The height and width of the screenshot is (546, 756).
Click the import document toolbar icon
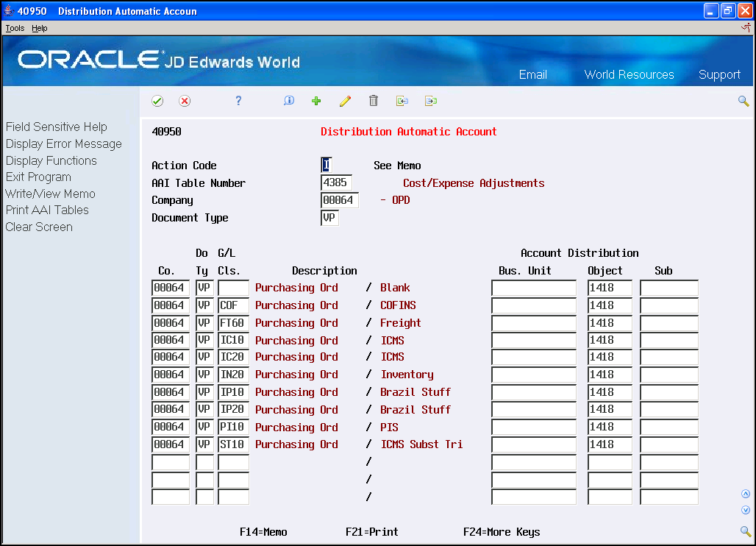pos(402,101)
